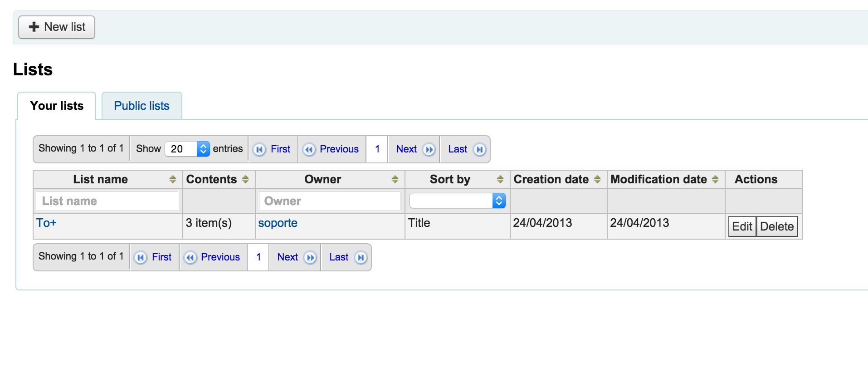Click the Next arrow icon in top pagination

(x=429, y=149)
